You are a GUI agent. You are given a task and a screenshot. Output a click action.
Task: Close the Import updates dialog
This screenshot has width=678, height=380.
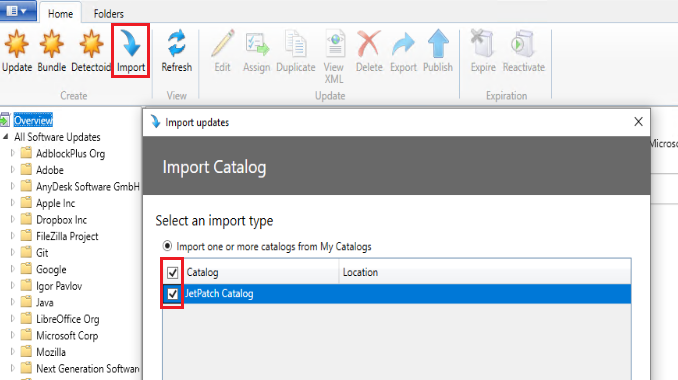pos(638,122)
